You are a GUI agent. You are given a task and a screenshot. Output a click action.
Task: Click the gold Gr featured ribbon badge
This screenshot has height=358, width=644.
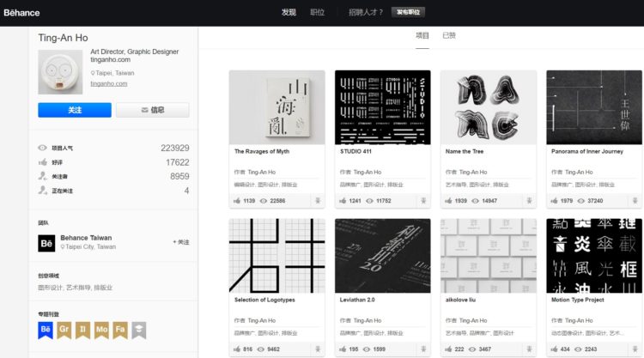coord(64,330)
